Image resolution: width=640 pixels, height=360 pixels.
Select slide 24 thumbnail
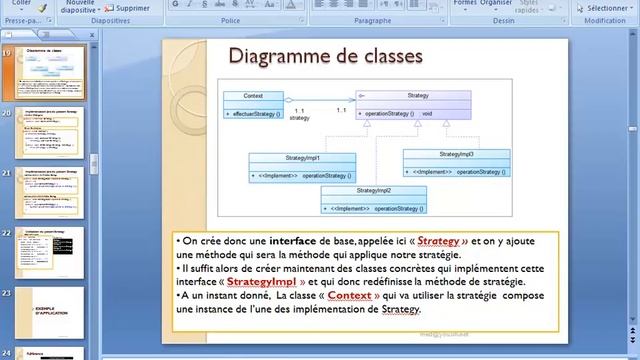[49, 353]
